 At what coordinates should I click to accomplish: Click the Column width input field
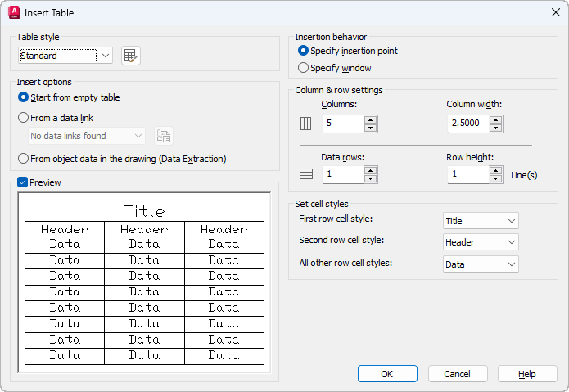pos(467,124)
